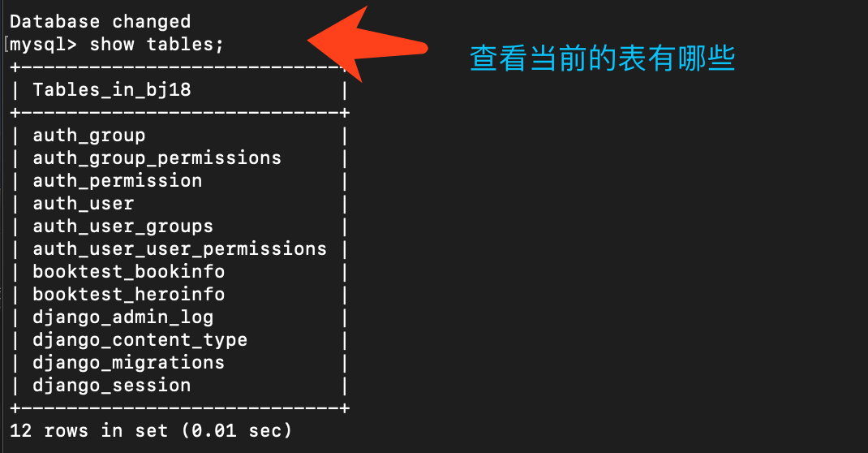Click the 'show tables;' command text

pyautogui.click(x=157, y=45)
